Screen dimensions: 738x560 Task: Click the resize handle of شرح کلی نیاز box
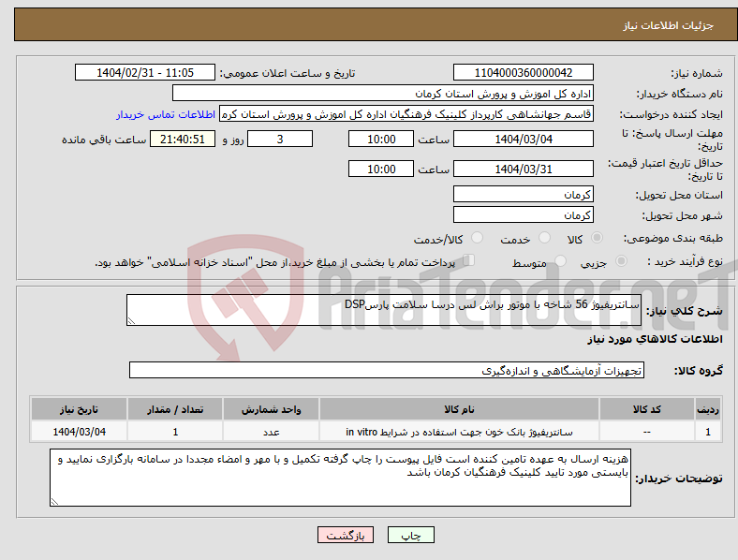point(131,321)
